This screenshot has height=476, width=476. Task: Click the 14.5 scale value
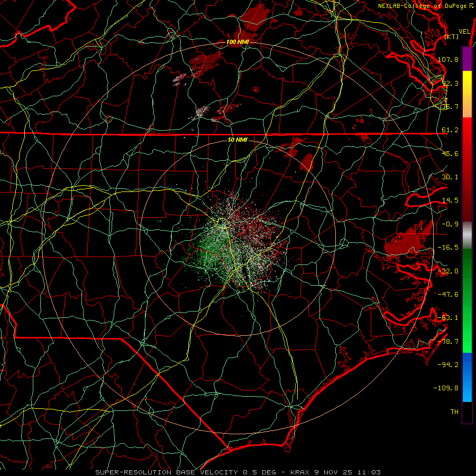point(450,200)
